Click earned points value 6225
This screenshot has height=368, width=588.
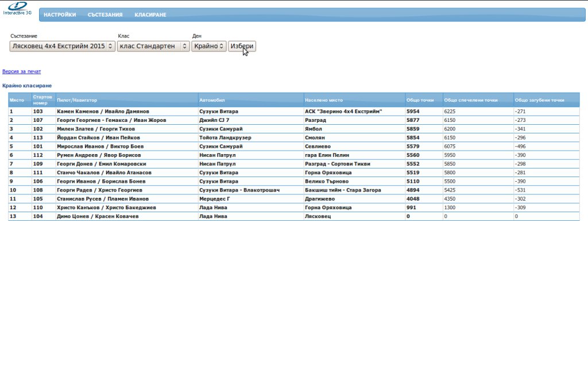450,112
